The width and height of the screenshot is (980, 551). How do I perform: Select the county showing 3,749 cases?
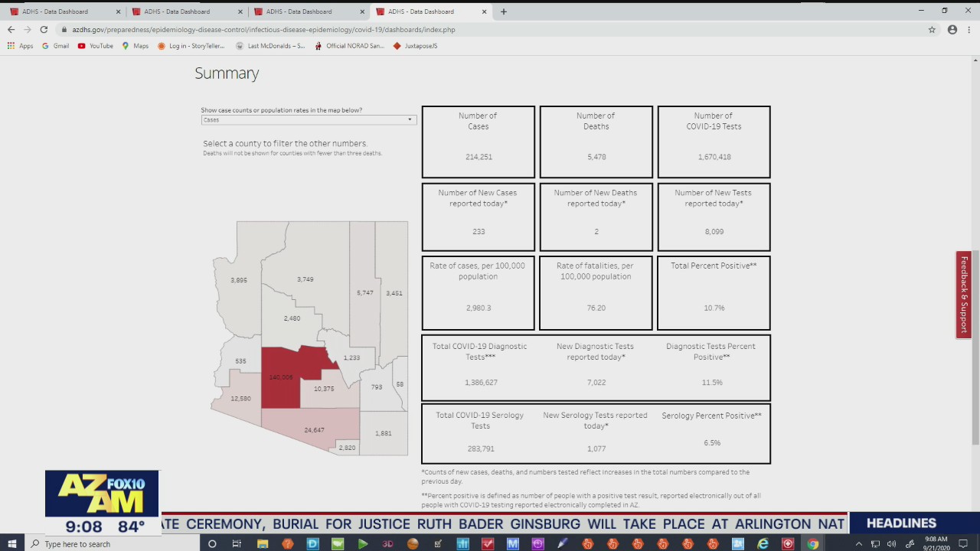(x=305, y=279)
